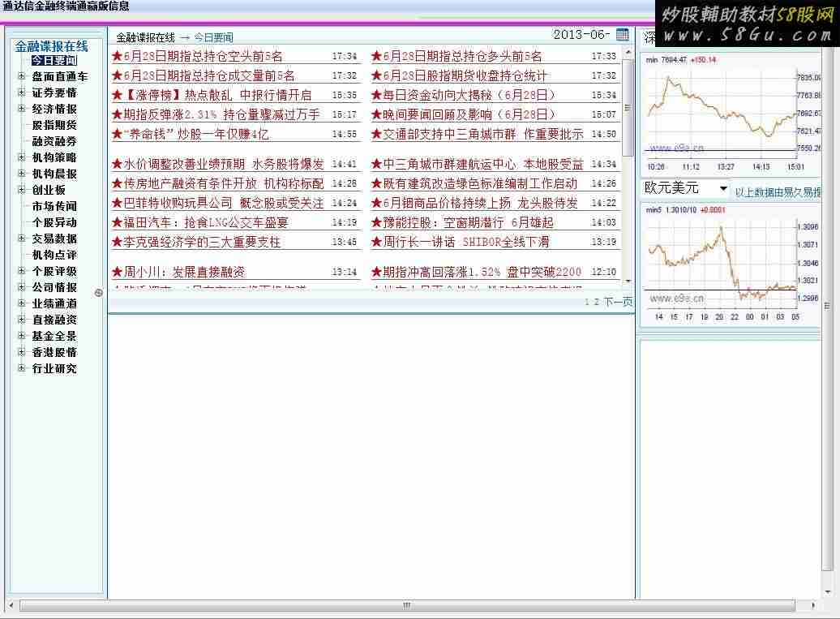Expand the 机构晨报 tree node
This screenshot has height=619, width=840.
21,173
